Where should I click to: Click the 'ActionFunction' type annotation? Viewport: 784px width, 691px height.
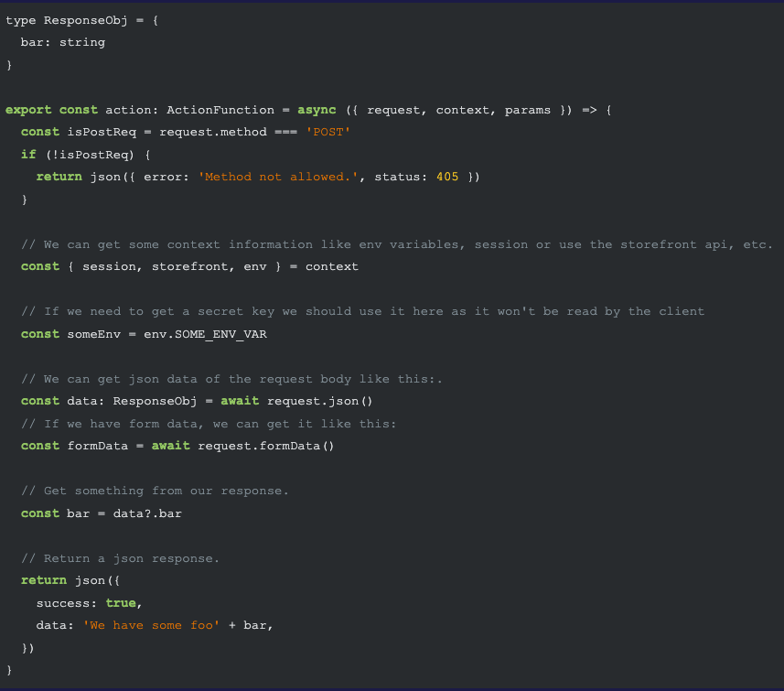[x=220, y=110]
